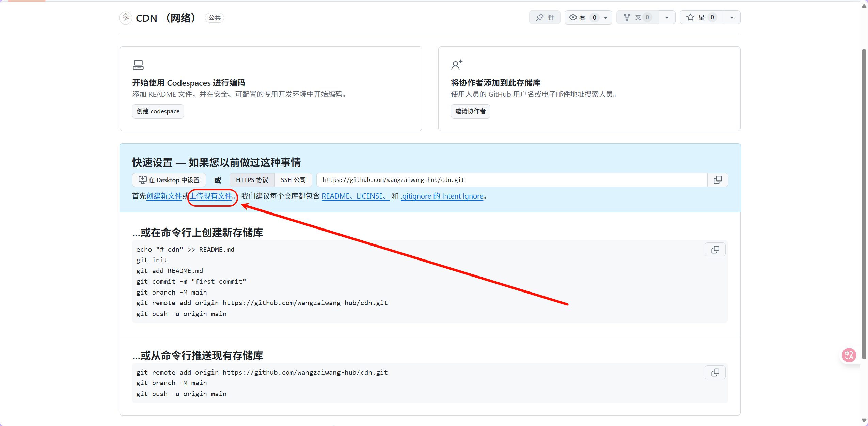Pin the repository with the 针 button
Image resolution: width=868 pixels, height=426 pixels.
[545, 17]
